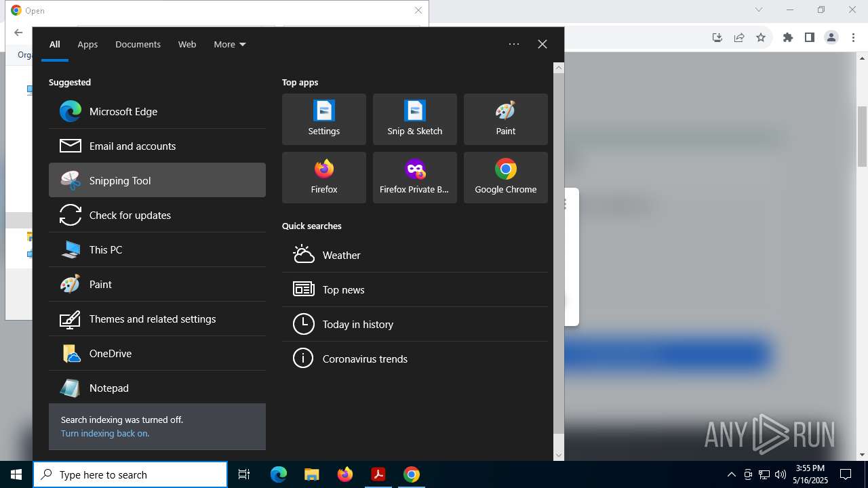Screen dimensions: 868x488
Task: Open Chrome three-dot menu
Action: point(854,37)
